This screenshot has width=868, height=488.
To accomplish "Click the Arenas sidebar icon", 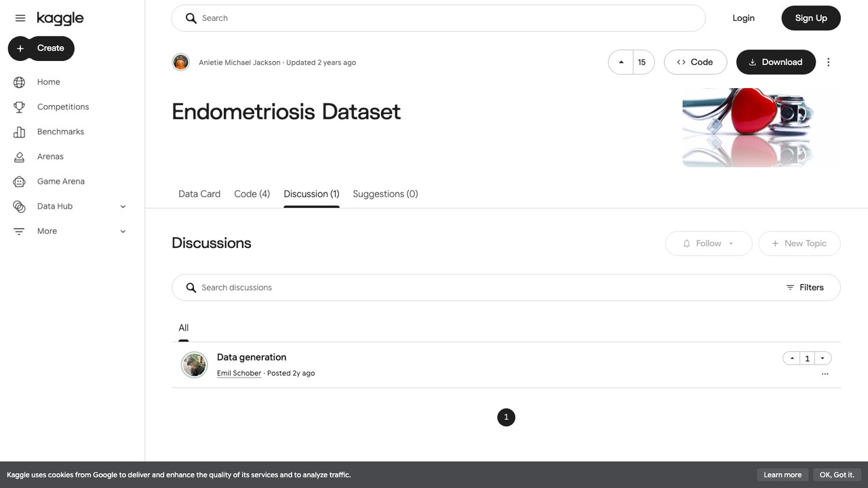I will click(x=19, y=157).
